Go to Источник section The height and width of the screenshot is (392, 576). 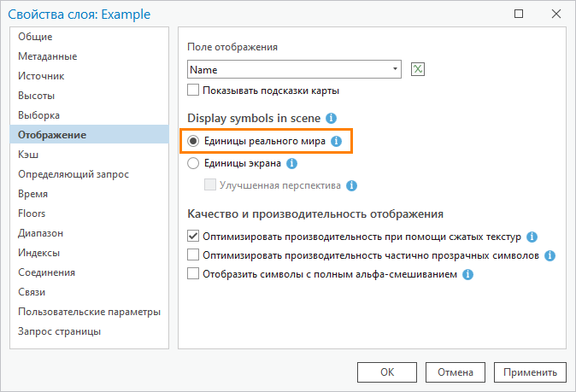(41, 76)
